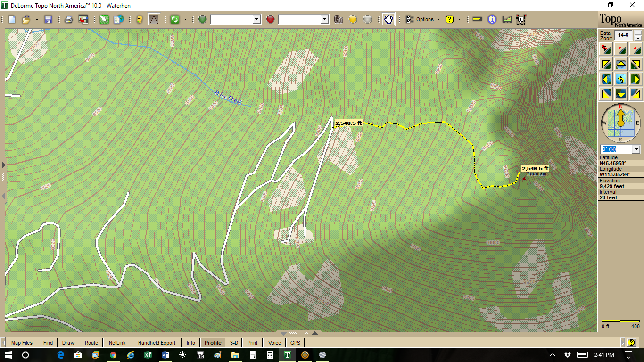Select the measure ruler tool icon

tap(478, 19)
